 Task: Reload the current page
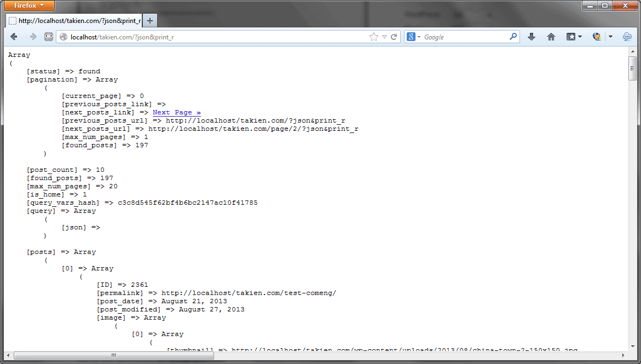click(394, 37)
